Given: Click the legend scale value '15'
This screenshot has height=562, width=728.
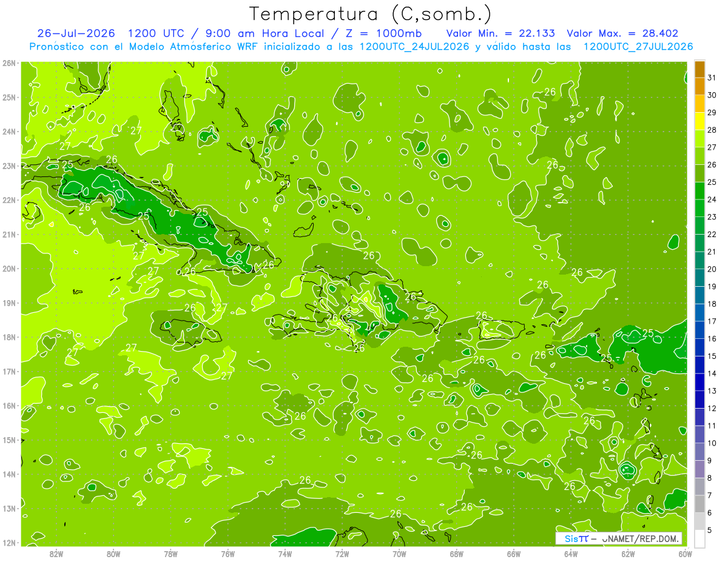Looking at the screenshot, I should coord(712,356).
